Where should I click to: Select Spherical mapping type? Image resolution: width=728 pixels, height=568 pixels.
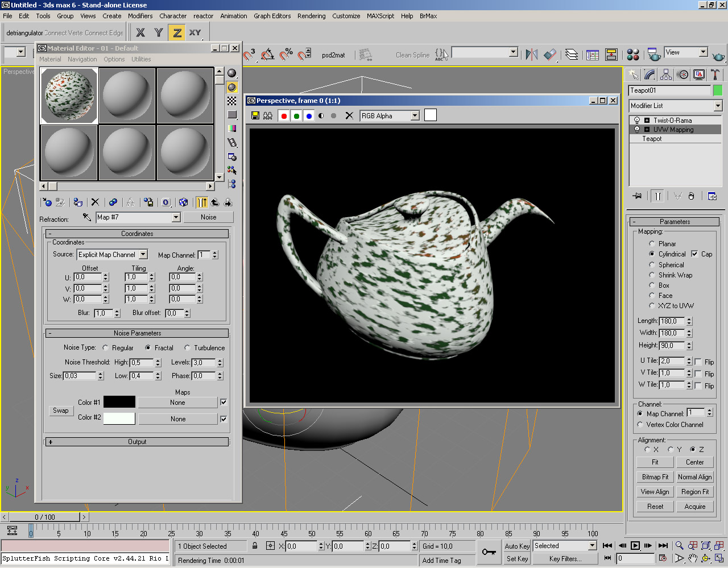[x=652, y=265]
